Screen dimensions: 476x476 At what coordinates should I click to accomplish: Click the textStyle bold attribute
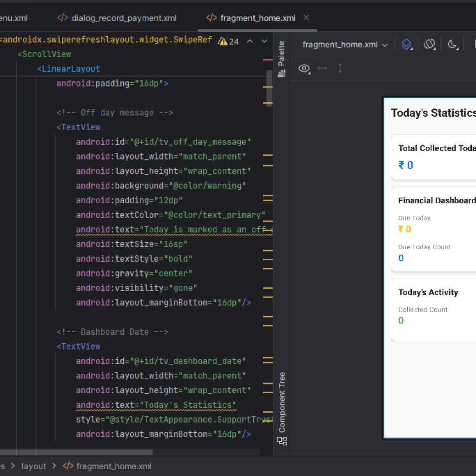point(134,258)
